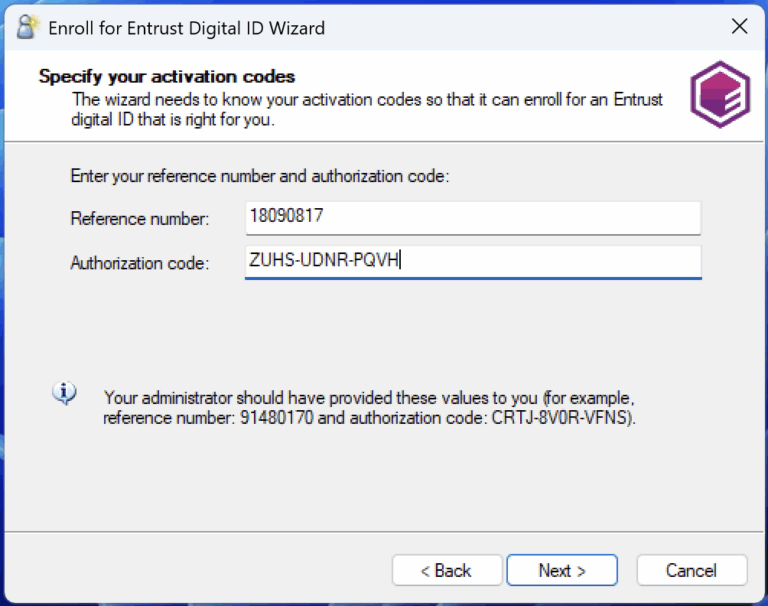The width and height of the screenshot is (768, 606).
Task: Proceed by pressing the Next button
Action: click(x=561, y=570)
